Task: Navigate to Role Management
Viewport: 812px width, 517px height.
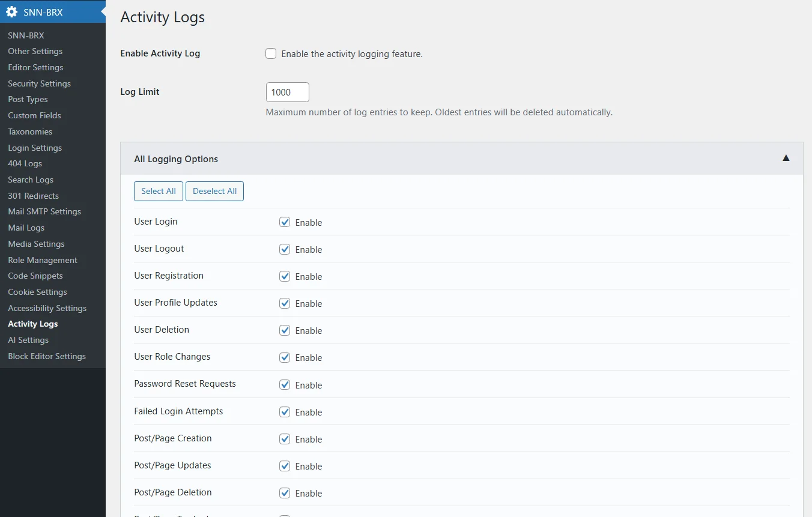Action: [42, 260]
